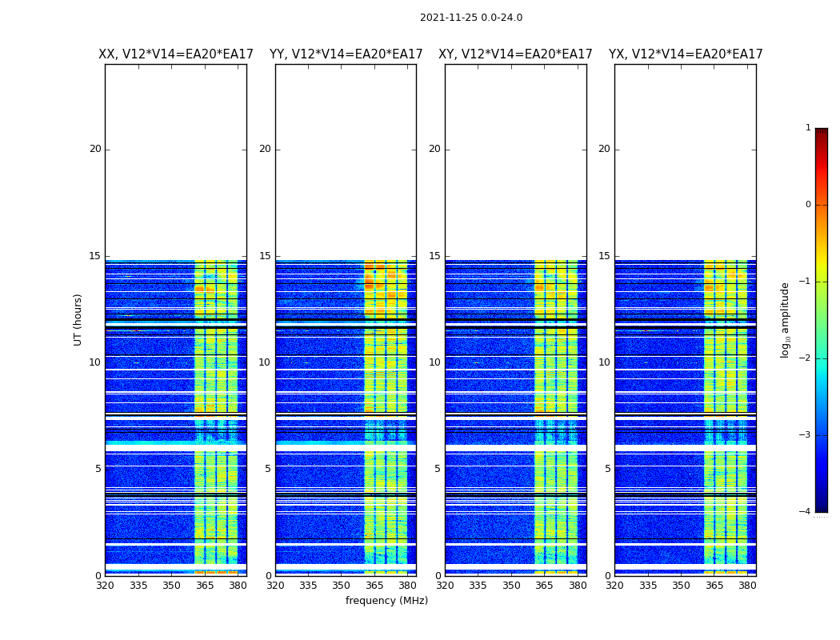Viewport: 840px width, 640px height.
Task: Click the 15 hour tick of YY panel
Action: click(265, 256)
